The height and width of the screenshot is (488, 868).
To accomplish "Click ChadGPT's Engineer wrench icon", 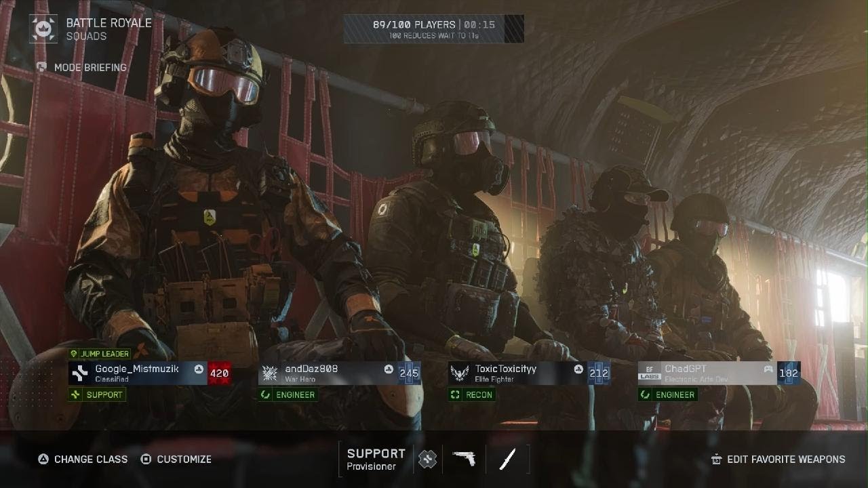I will tap(646, 394).
